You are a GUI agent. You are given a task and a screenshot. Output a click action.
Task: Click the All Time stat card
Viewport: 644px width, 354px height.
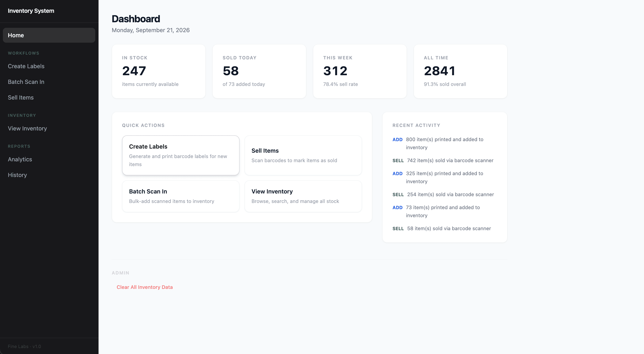[x=461, y=72]
